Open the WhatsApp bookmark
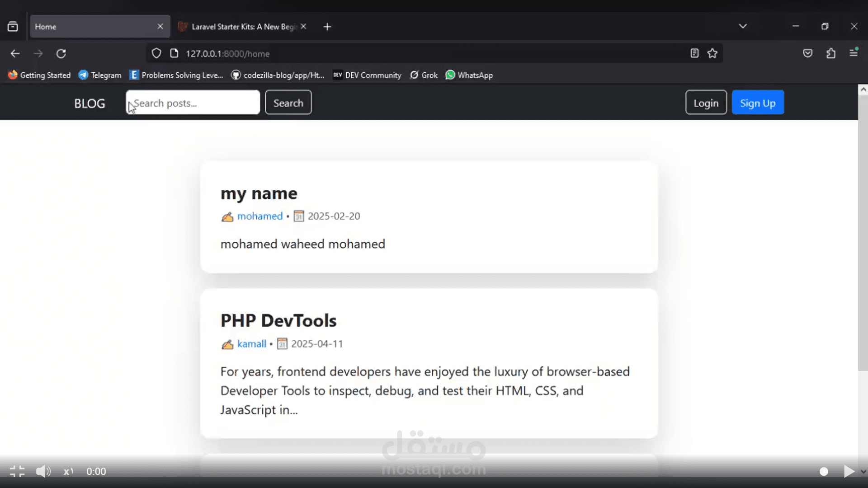This screenshot has width=868, height=488. pyautogui.click(x=469, y=75)
